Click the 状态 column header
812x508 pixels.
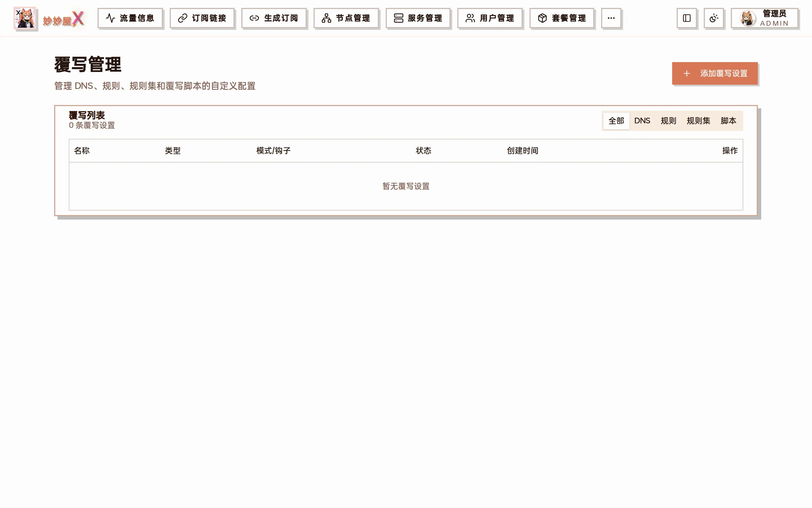tap(423, 151)
